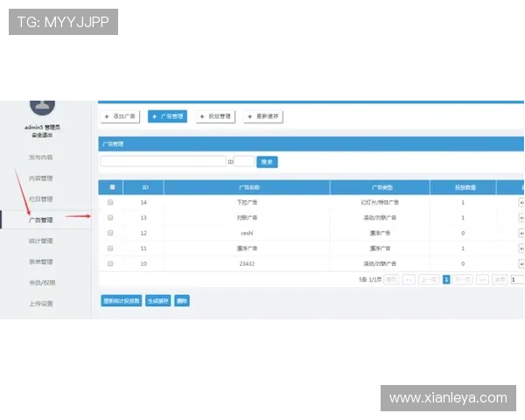Open 发布内容 in the sidebar
The image size is (525, 420).
point(41,157)
